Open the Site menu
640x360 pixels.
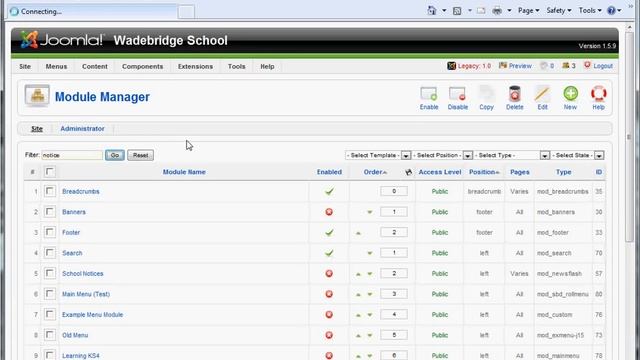pos(25,66)
